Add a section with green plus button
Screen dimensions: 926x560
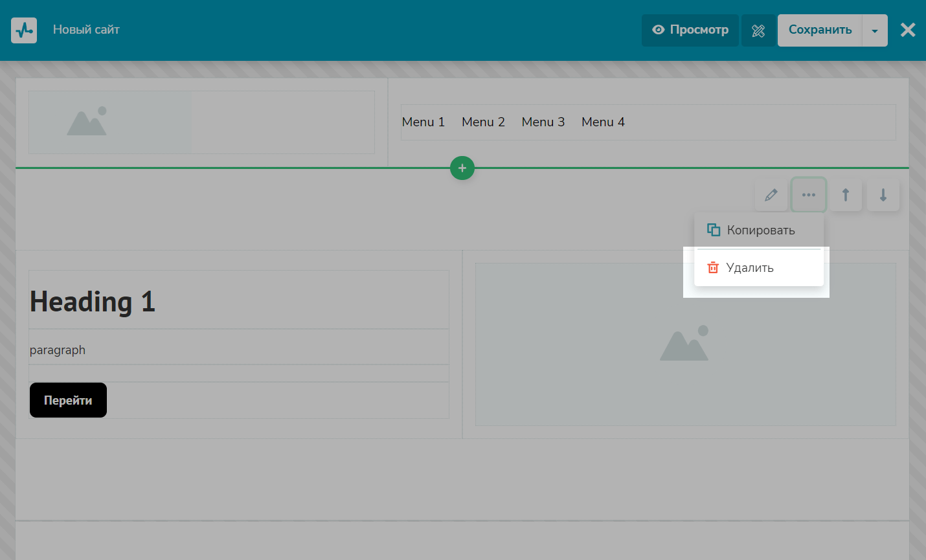pos(462,168)
